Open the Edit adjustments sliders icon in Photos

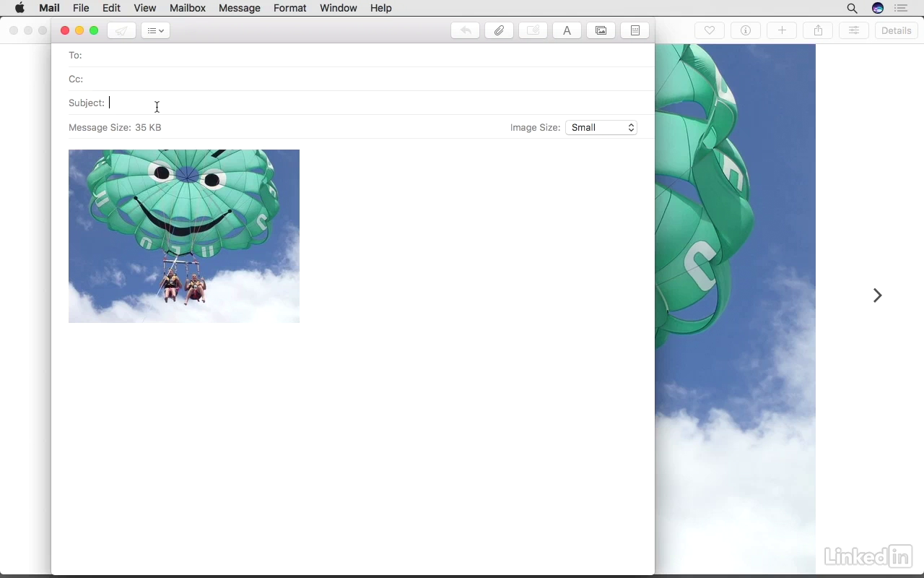854,30
